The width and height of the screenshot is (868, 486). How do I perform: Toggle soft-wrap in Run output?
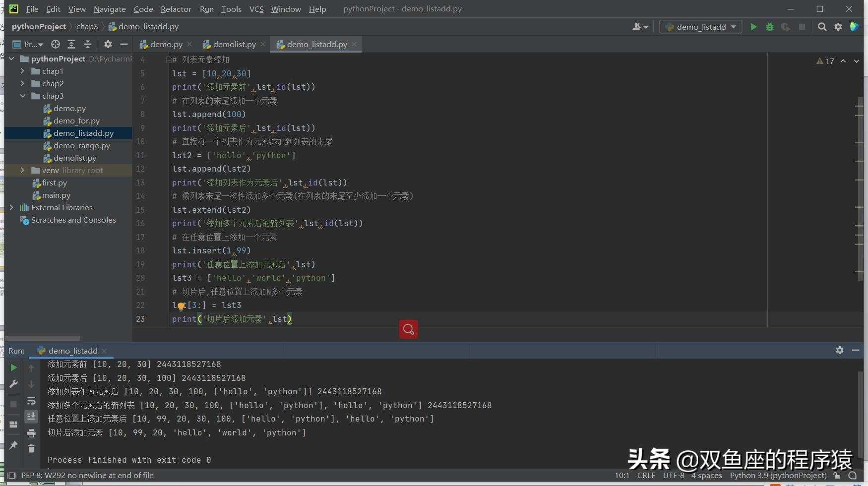[x=31, y=401]
